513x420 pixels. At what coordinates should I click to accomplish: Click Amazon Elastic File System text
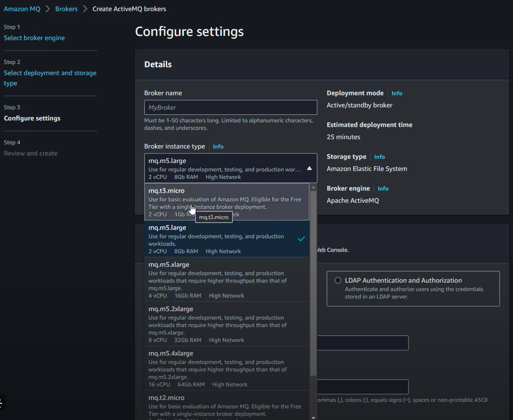pos(367,169)
